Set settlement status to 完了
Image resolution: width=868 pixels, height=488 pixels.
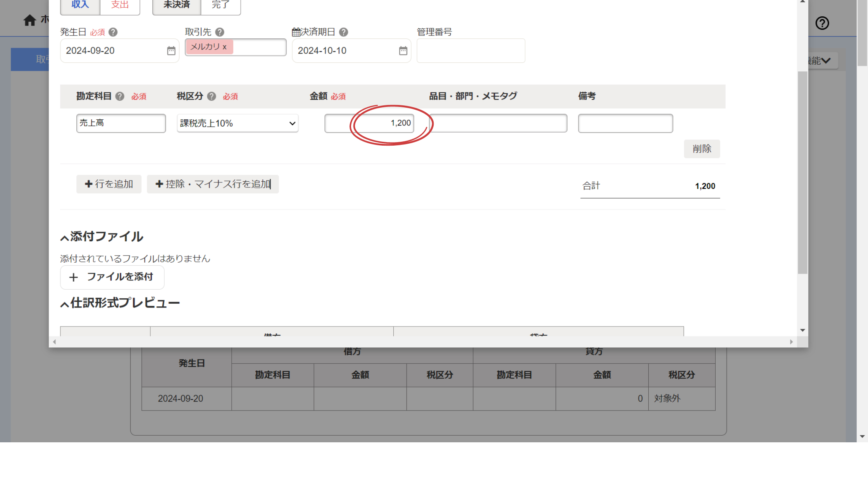tap(220, 5)
